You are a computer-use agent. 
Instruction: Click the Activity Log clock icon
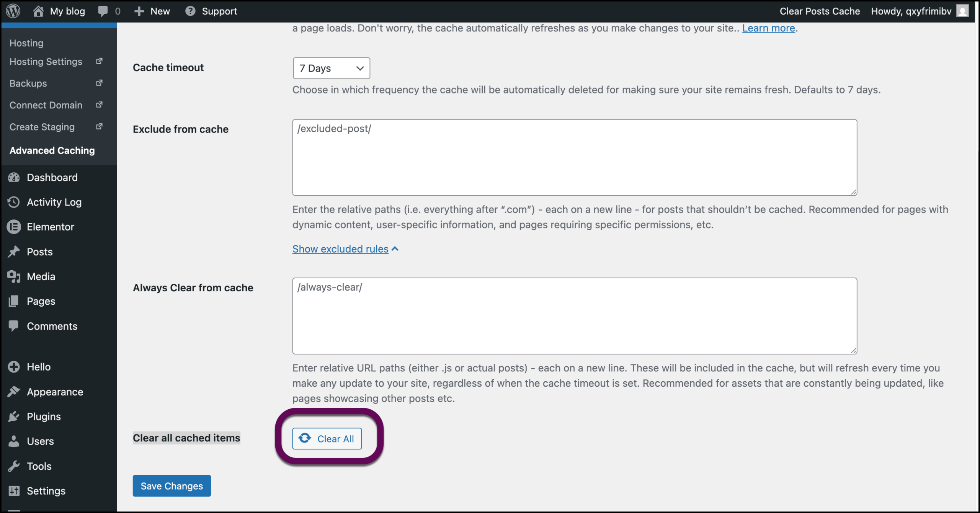click(x=14, y=202)
